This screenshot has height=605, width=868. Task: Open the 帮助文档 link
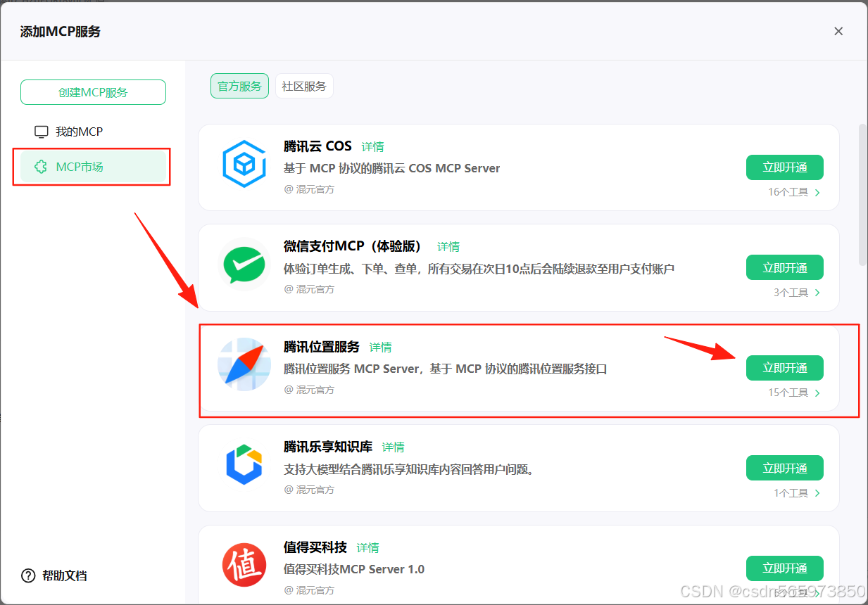[x=65, y=575]
